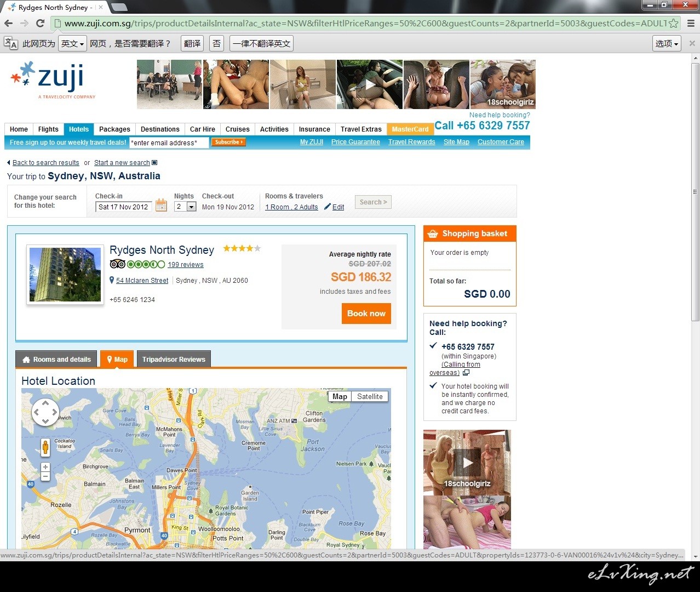
Task: Click 一律不翻译英文 button
Action: 261,43
